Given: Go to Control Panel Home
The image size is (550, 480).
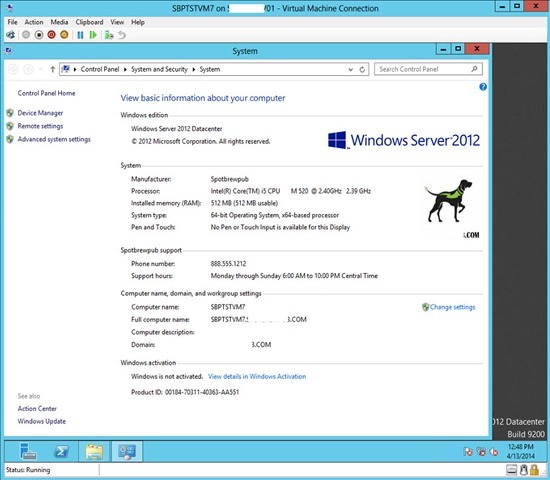Looking at the screenshot, I should click(46, 93).
